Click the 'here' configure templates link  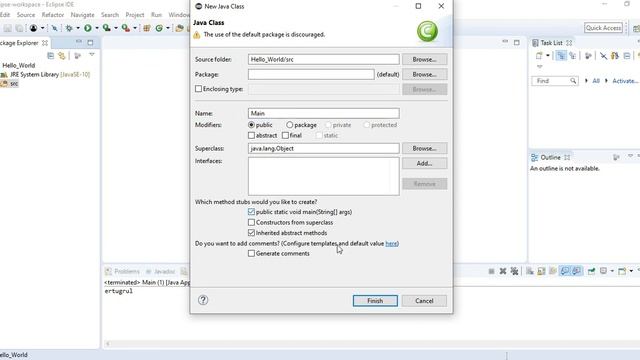click(x=391, y=243)
